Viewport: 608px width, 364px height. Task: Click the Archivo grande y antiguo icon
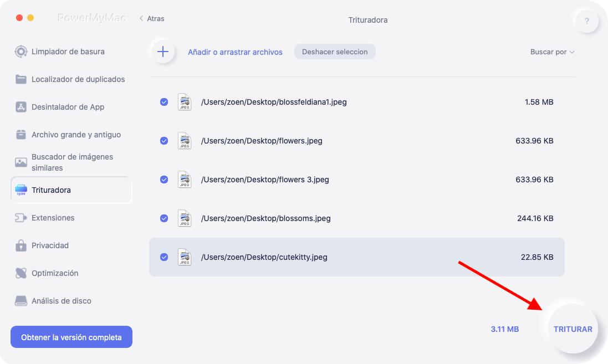point(21,135)
